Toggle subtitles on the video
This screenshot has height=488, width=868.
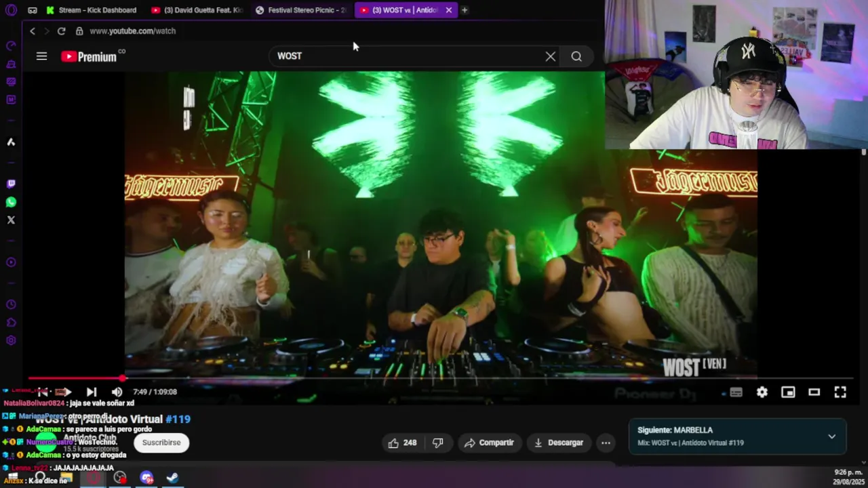pyautogui.click(x=736, y=392)
